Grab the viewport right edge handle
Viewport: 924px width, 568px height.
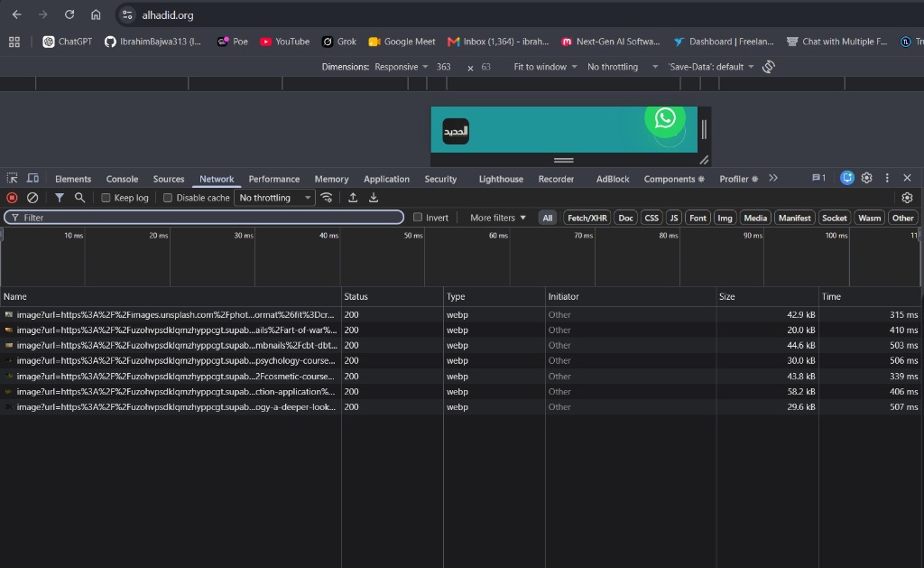coord(704,130)
